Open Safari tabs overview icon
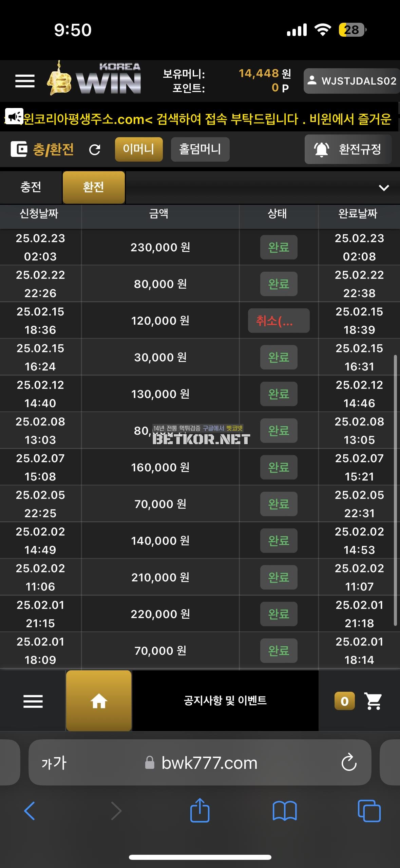 (x=369, y=811)
